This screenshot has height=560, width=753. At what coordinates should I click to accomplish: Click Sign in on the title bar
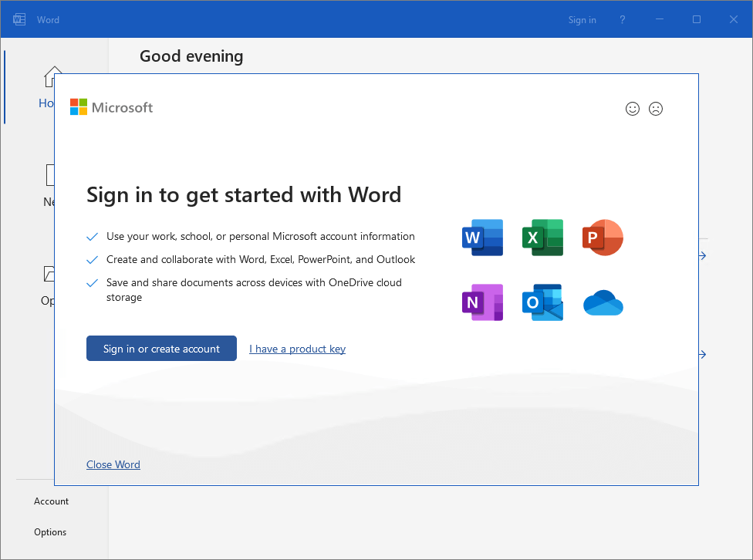pos(582,20)
